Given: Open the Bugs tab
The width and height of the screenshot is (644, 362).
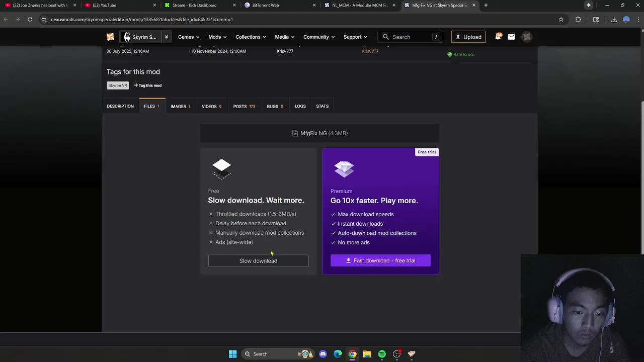Looking at the screenshot, I should 275,106.
